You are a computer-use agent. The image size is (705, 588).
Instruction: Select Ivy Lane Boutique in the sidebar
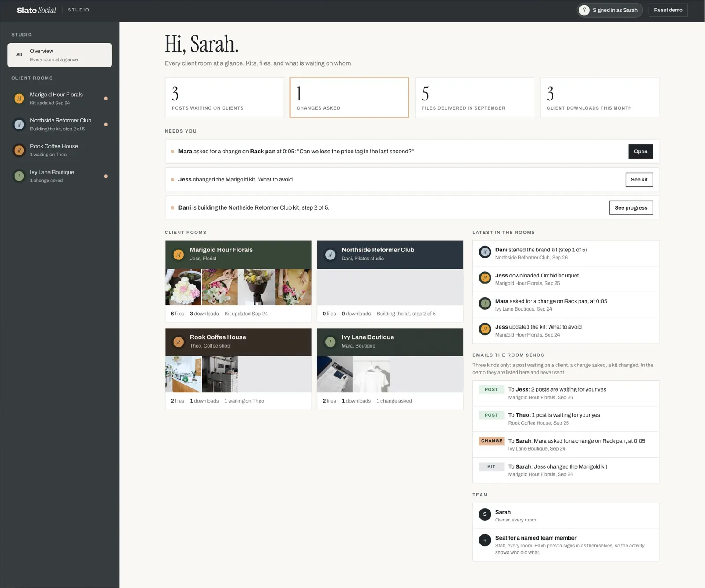(59, 176)
